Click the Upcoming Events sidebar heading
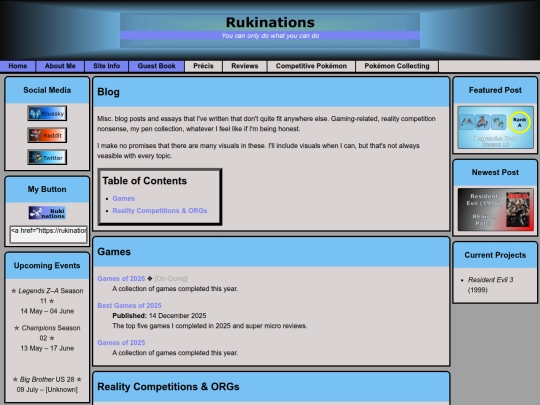Screen dimensions: 540x405 point(47,266)
